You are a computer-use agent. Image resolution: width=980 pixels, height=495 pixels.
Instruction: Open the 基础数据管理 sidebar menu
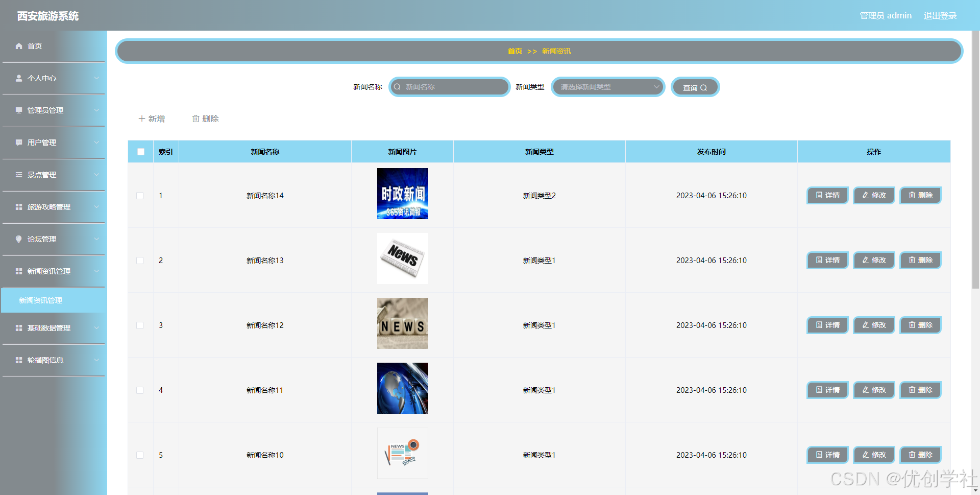point(54,328)
